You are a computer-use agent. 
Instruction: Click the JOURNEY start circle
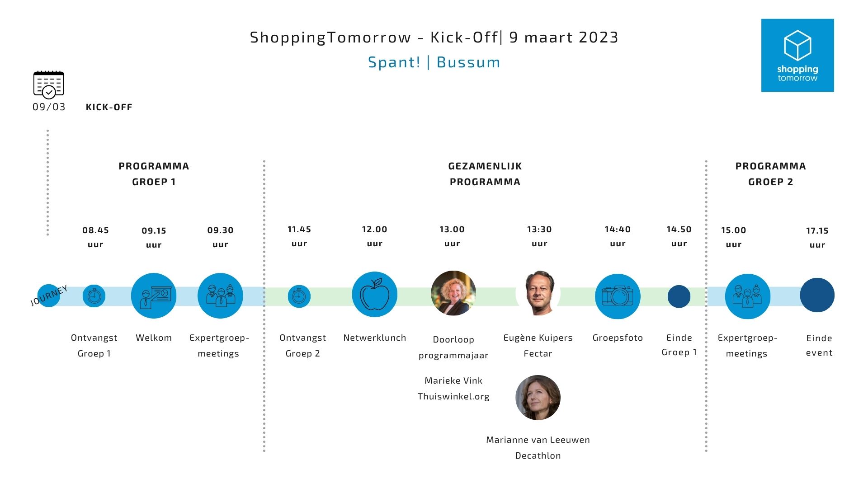(48, 296)
